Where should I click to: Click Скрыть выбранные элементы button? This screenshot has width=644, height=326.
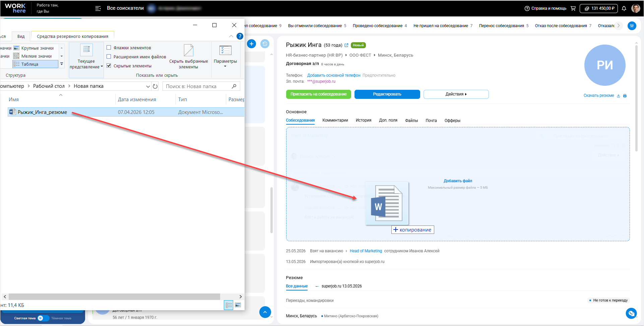point(189,56)
